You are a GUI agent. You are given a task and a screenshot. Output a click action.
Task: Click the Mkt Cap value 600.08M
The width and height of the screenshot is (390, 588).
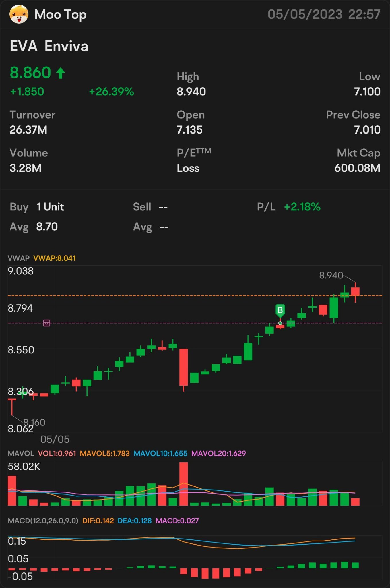coord(357,168)
